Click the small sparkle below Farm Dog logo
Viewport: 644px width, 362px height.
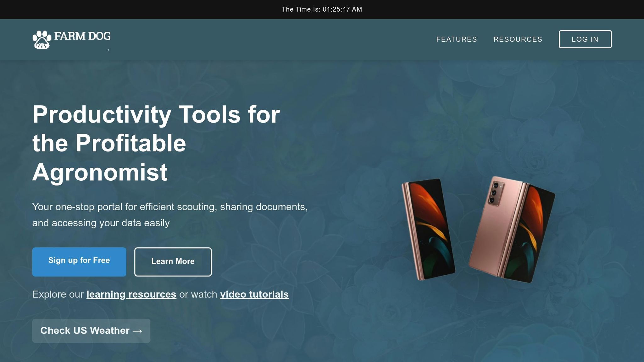coord(108,50)
